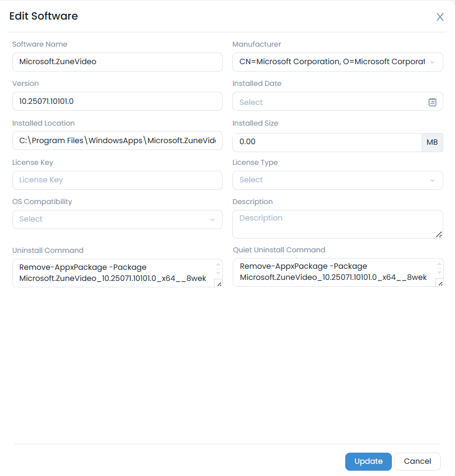Click the MB unit label on Installed Size
455x476 pixels.
[432, 142]
